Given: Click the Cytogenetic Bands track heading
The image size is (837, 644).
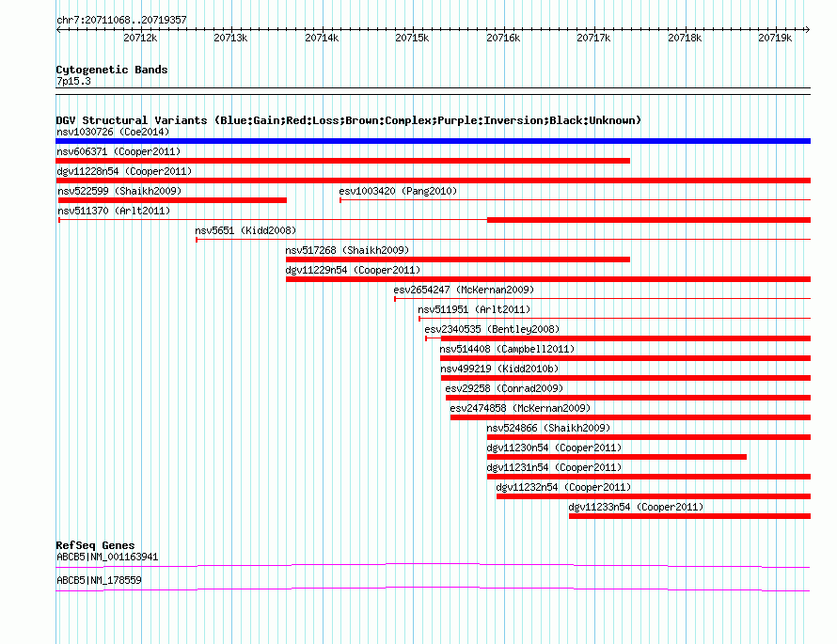Looking at the screenshot, I should click(112, 70).
